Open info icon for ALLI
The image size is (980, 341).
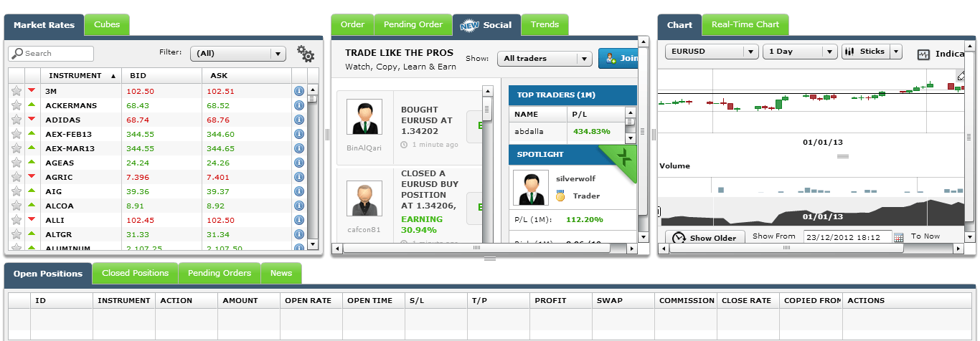coord(299,220)
